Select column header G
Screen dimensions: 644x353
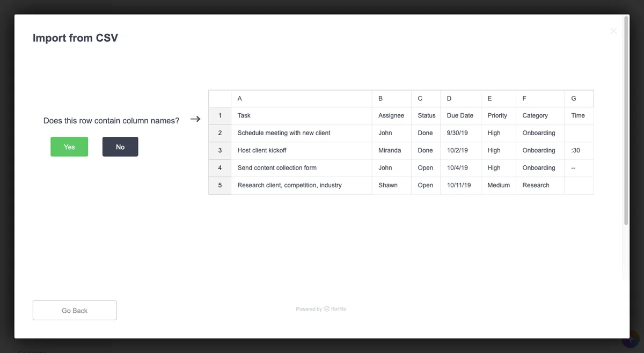point(579,98)
